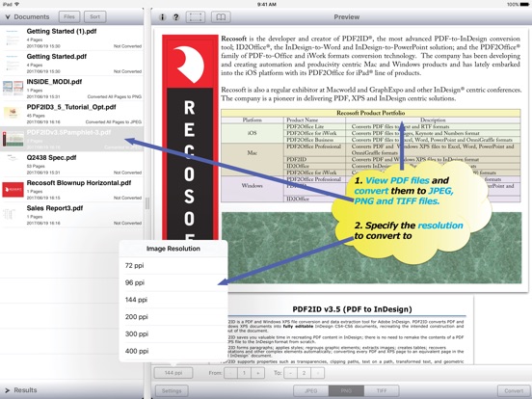
Task: Decrease the From page number
Action: (x=230, y=373)
